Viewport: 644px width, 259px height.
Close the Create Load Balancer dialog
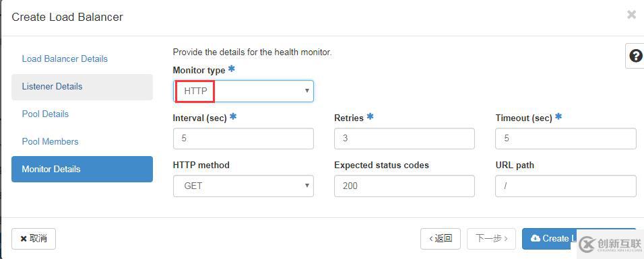[x=632, y=15]
